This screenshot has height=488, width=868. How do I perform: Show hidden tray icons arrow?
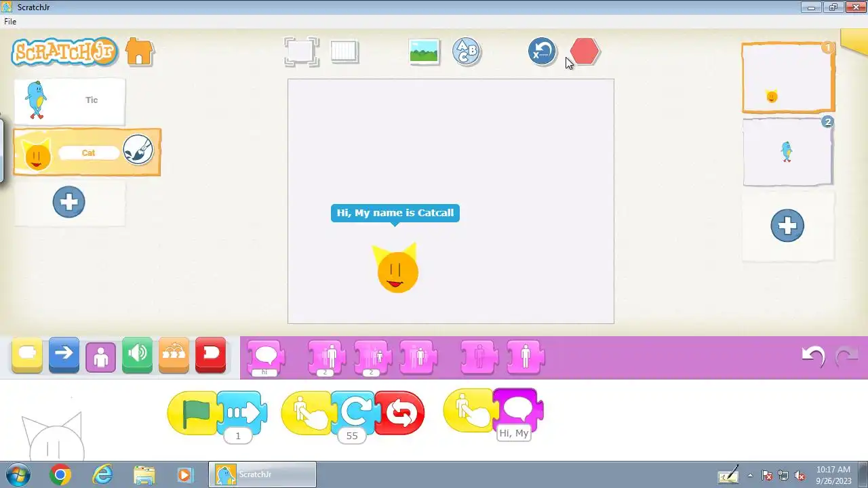[x=750, y=475]
